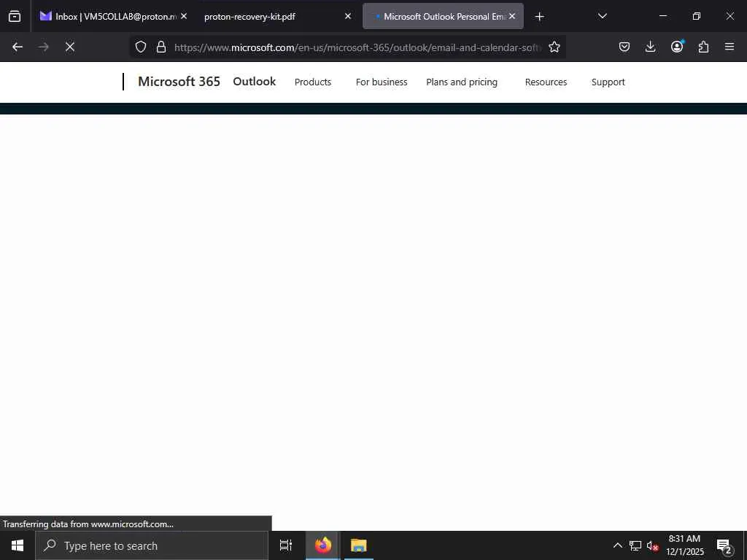Open Firefox account menu
747x560 pixels.
tap(677, 46)
